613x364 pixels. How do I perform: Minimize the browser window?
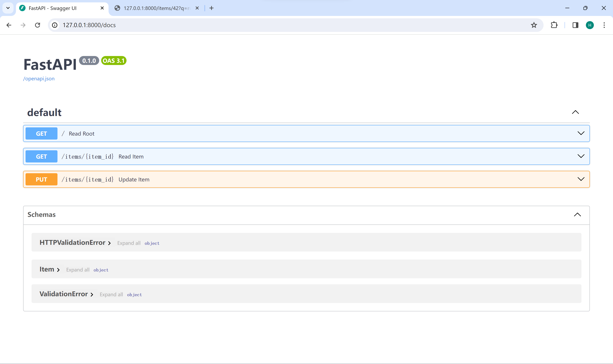tap(567, 8)
